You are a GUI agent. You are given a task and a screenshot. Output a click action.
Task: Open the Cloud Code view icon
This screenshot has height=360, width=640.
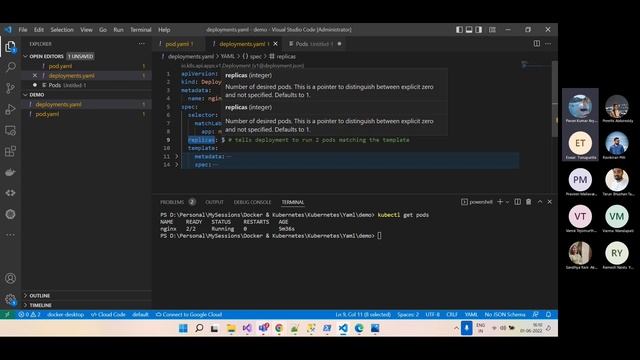tap(11, 193)
